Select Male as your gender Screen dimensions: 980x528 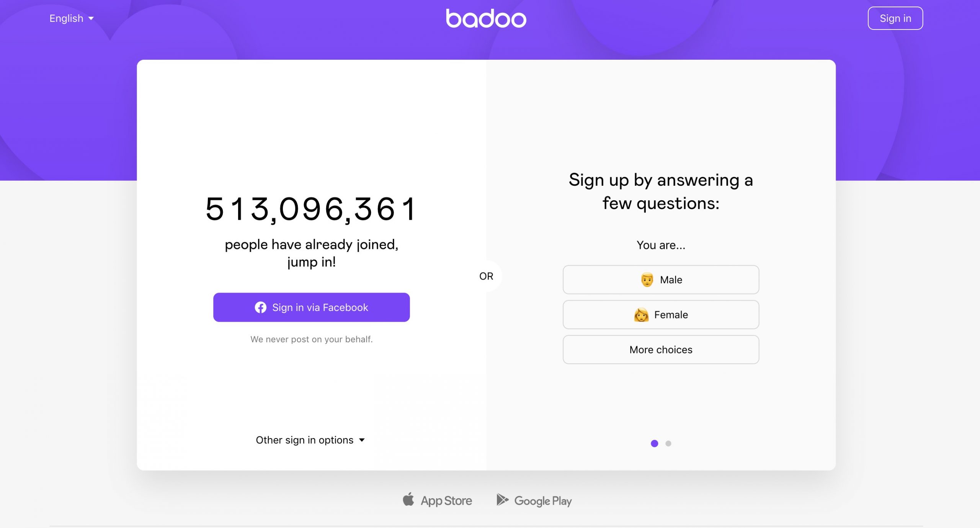(x=660, y=280)
